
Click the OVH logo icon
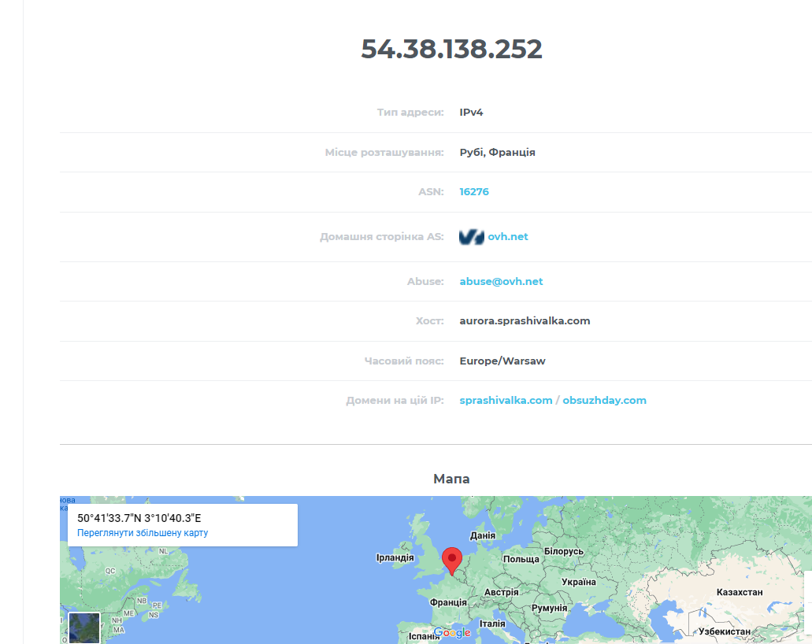pyautogui.click(x=471, y=237)
